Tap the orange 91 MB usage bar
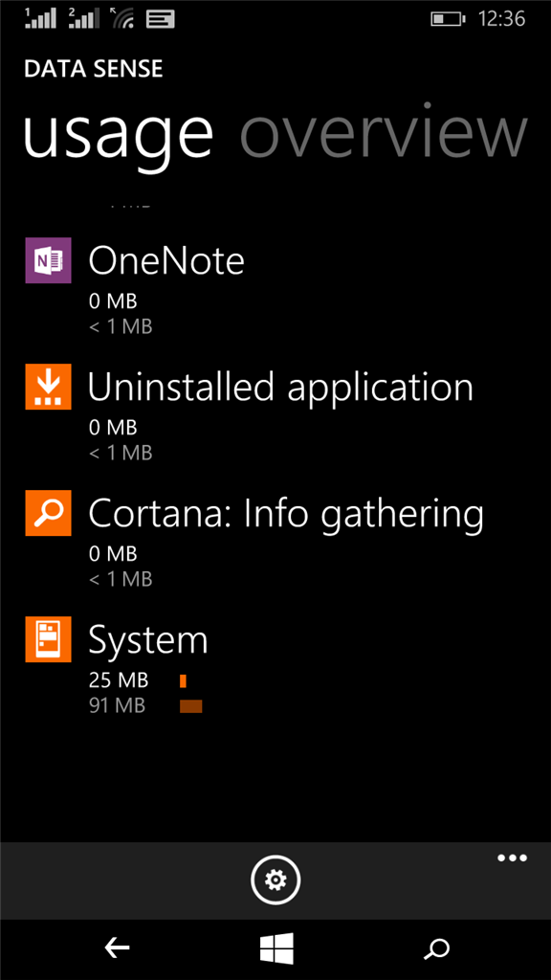This screenshot has width=551, height=980. pyautogui.click(x=191, y=705)
